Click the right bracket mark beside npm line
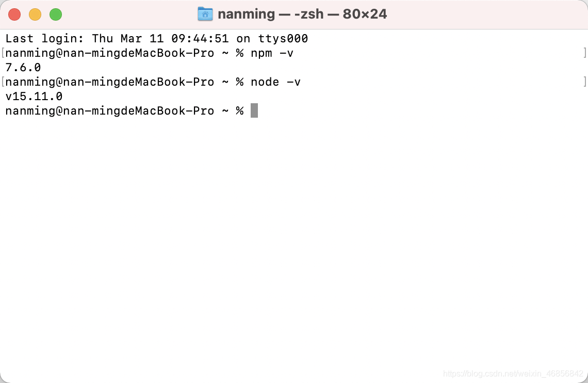The height and width of the screenshot is (383, 588). click(585, 53)
